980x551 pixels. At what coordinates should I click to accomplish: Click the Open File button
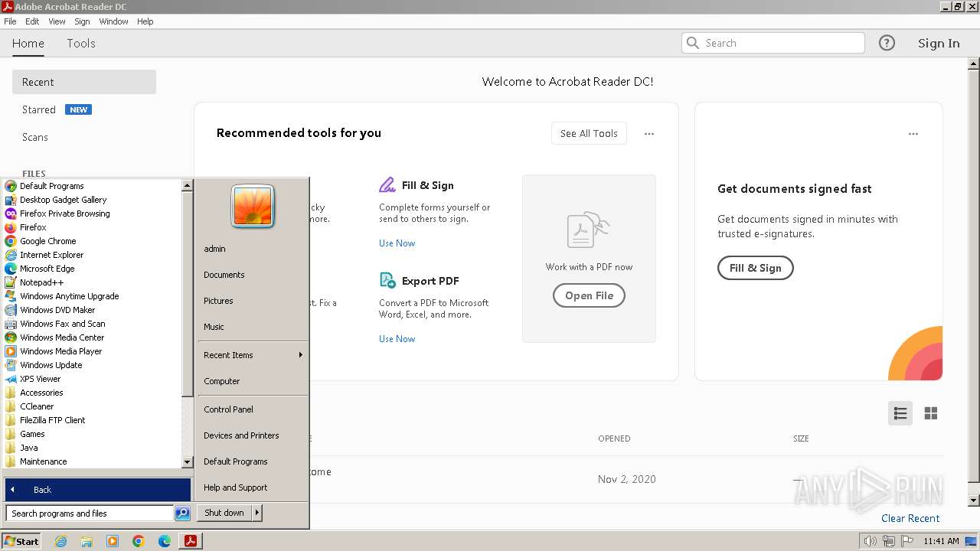coord(589,295)
